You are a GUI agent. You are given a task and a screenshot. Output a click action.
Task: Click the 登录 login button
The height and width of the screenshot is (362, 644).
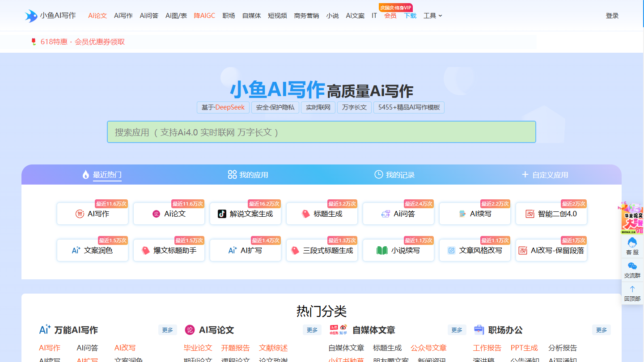(612, 16)
